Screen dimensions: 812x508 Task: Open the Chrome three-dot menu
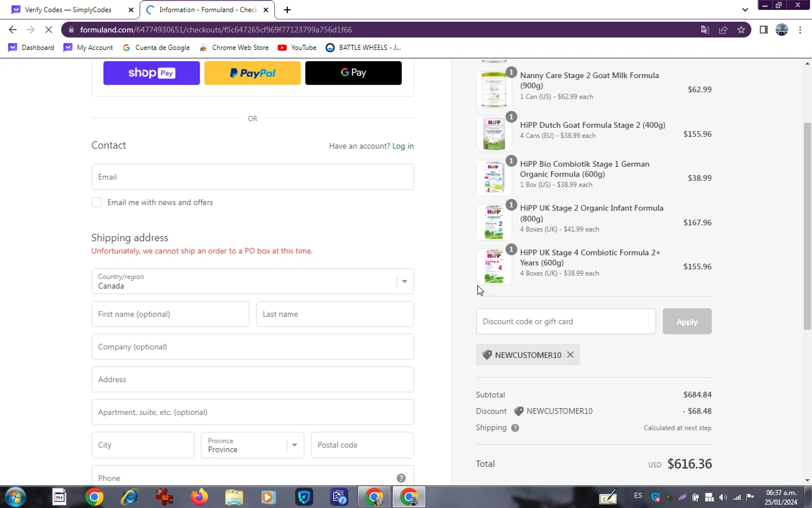[x=800, y=30]
